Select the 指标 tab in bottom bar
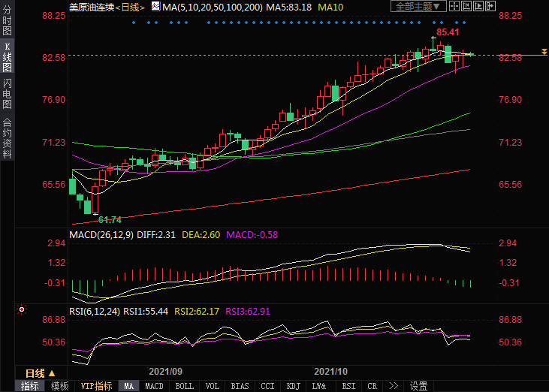This screenshot has width=549, height=392. (30, 386)
